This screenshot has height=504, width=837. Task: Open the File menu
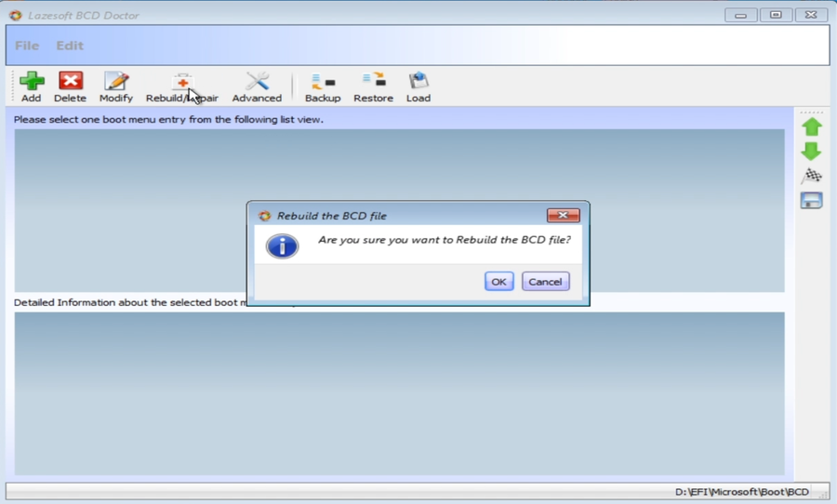point(27,46)
